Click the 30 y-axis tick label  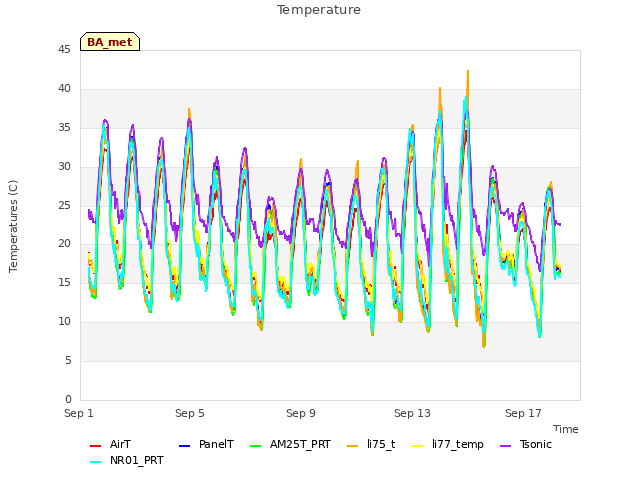64,166
